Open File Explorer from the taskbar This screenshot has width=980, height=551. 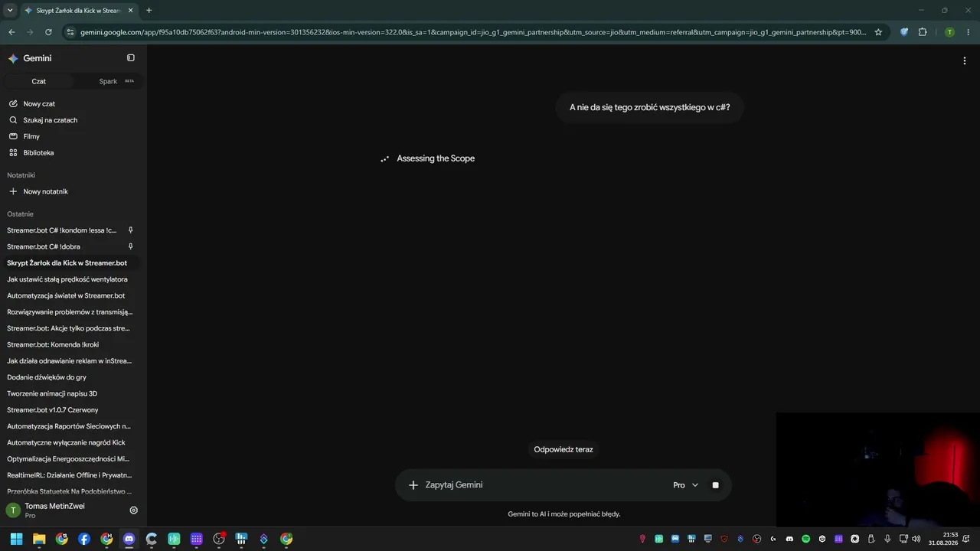[39, 539]
